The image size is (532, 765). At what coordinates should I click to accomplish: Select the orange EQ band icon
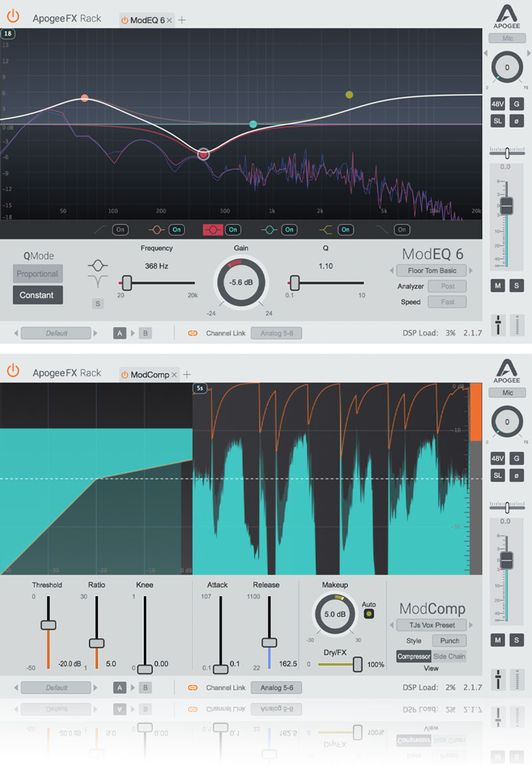pyautogui.click(x=156, y=230)
